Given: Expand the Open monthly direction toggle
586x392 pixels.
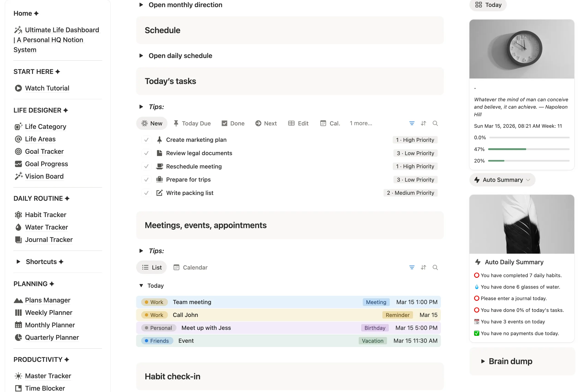Looking at the screenshot, I should (x=141, y=5).
